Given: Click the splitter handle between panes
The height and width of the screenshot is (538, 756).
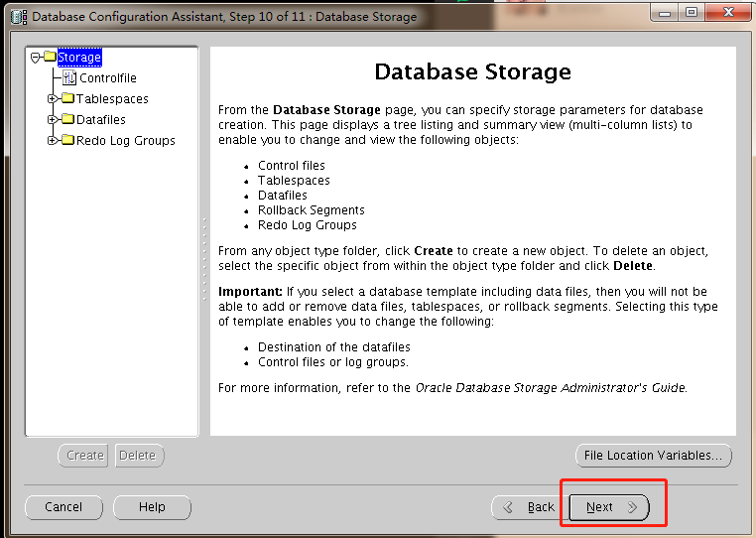Looking at the screenshot, I should [x=204, y=259].
